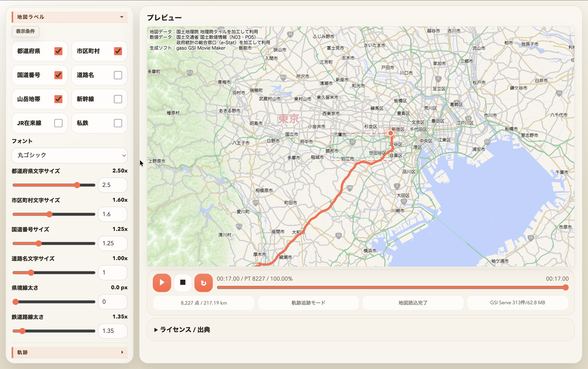Check the JR在来線 checkbox
588x369 pixels.
(58, 123)
